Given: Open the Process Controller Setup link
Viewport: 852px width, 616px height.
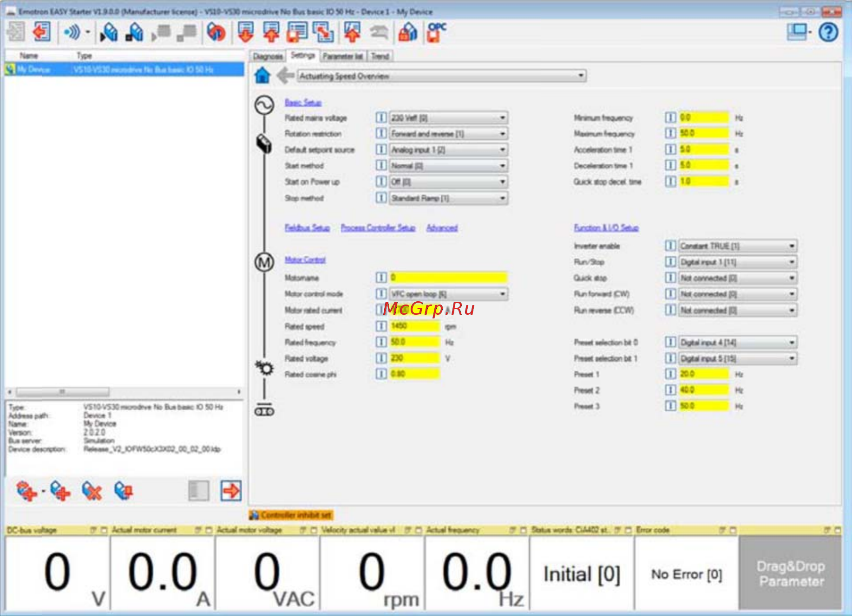Looking at the screenshot, I should (378, 227).
